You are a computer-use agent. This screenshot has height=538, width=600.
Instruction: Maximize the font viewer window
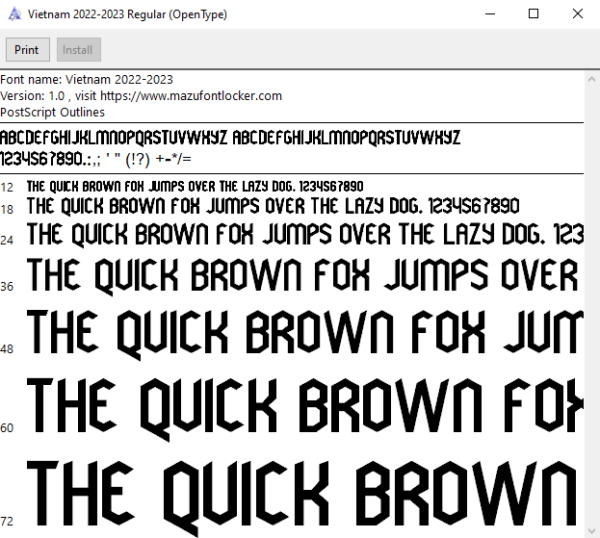point(533,14)
